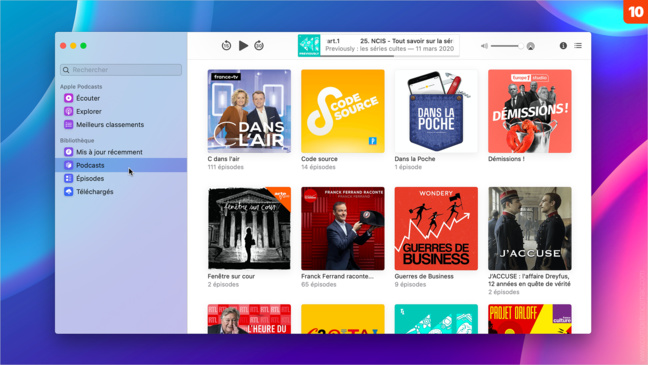648x365 pixels.
Task: Click the Podcasts library icon
Action: click(x=69, y=165)
